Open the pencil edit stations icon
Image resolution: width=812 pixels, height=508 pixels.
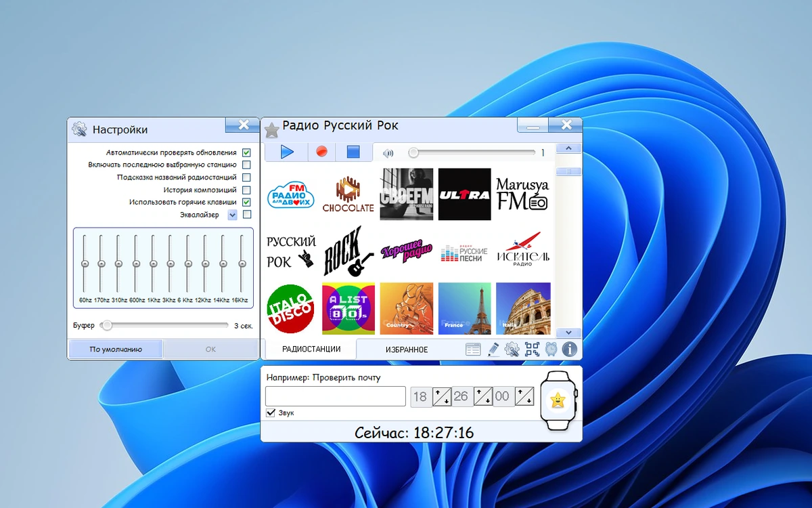(493, 350)
